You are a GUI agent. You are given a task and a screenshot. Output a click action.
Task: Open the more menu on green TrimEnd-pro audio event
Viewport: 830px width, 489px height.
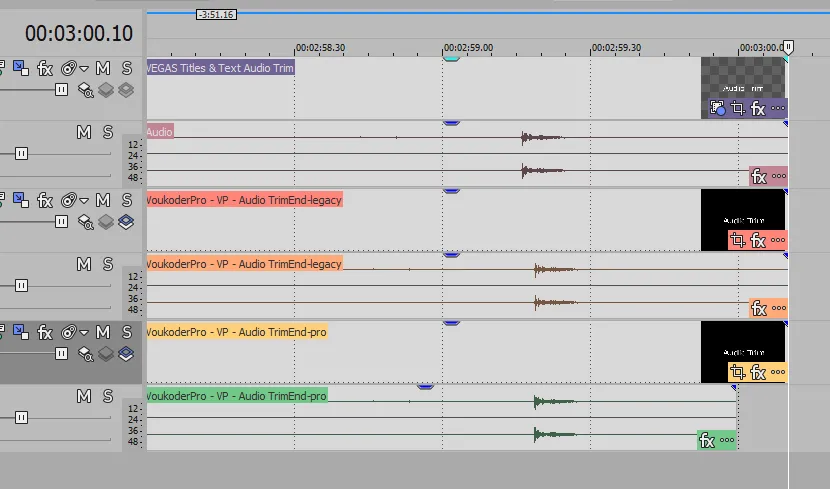pyautogui.click(x=727, y=440)
